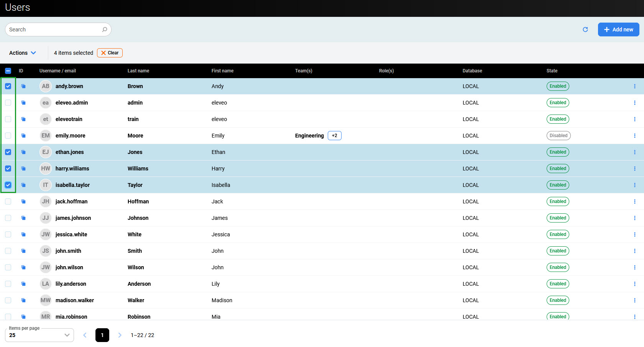Open the three-dot menu for ethan.jones

point(634,152)
